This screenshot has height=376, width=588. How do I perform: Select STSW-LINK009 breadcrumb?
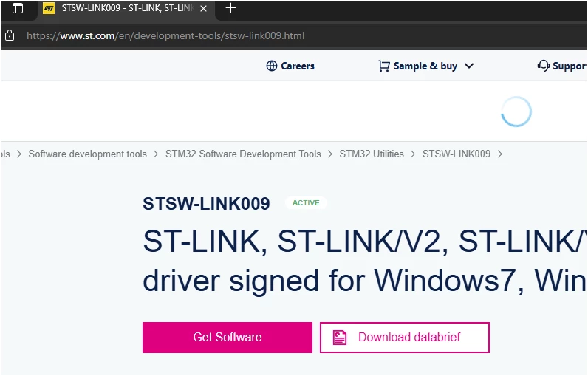click(x=457, y=154)
